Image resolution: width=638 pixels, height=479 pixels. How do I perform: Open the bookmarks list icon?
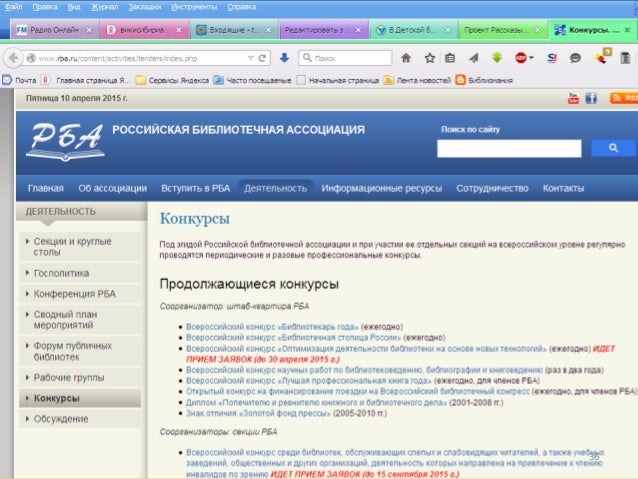[x=450, y=58]
